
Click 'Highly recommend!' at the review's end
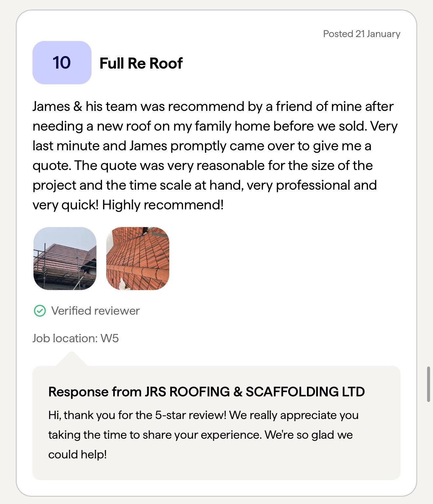(163, 205)
